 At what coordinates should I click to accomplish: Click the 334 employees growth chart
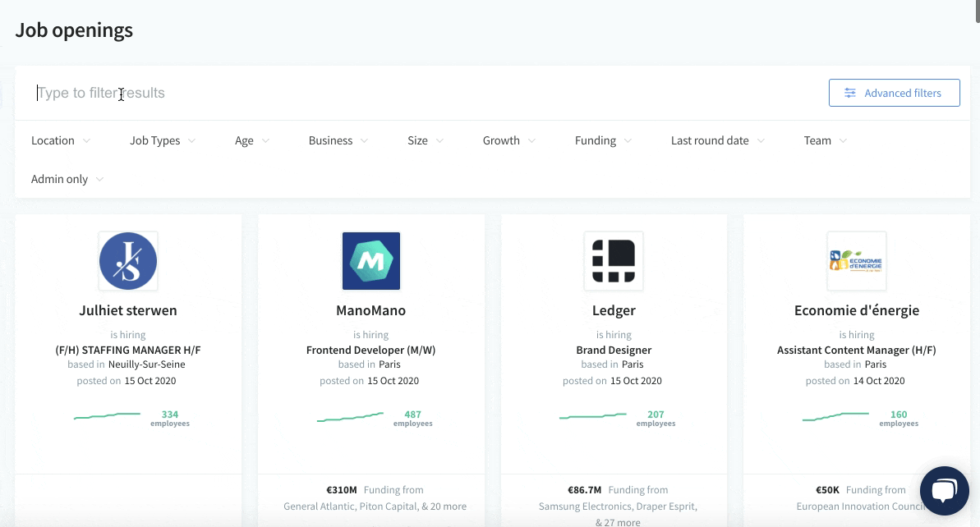(107, 415)
